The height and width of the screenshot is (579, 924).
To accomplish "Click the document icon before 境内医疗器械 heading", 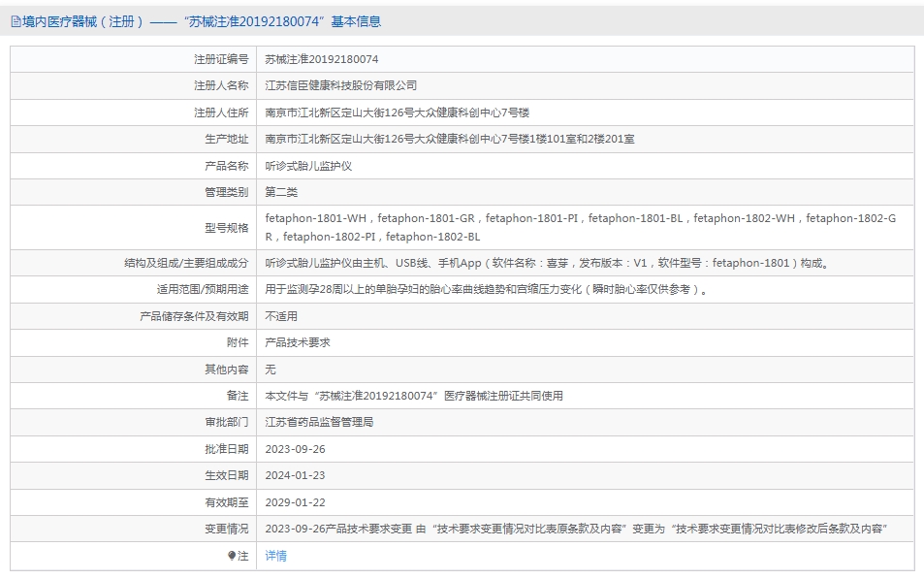I will pos(16,21).
